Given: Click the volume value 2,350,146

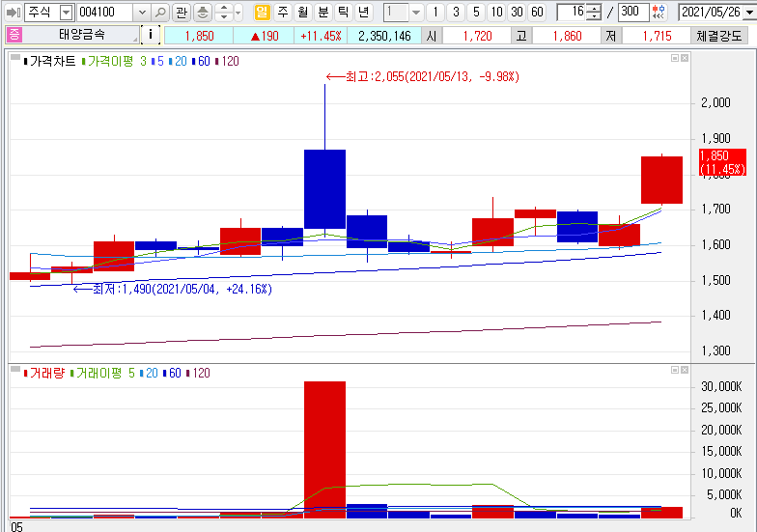Looking at the screenshot, I should point(384,36).
